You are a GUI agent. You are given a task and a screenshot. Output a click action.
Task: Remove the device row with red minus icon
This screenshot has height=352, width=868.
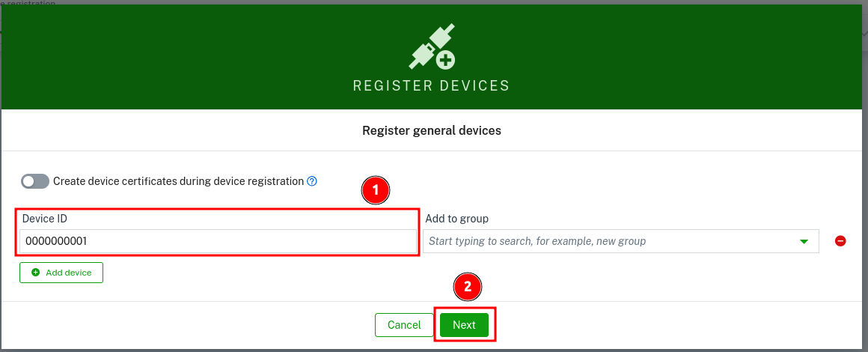840,241
